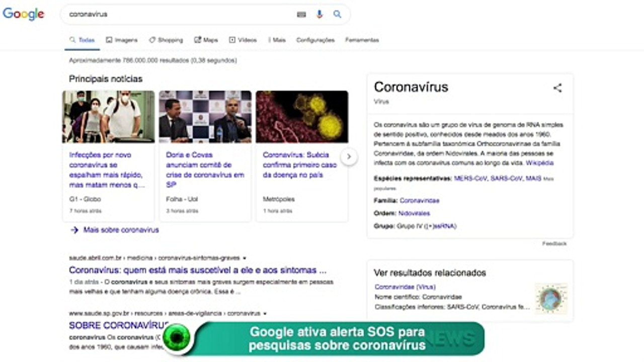Click the results count text 'Aproximadamente 786.000.000 resultados'

point(129,60)
